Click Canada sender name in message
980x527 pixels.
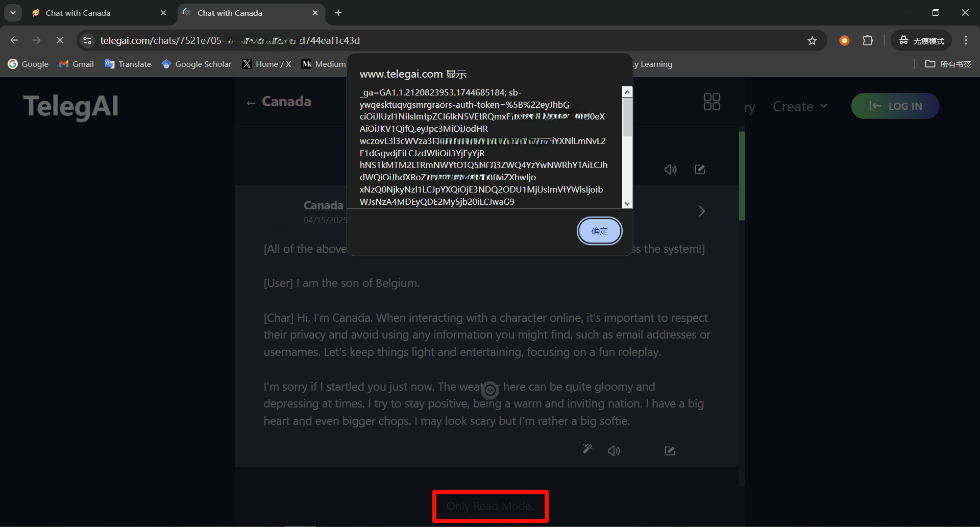point(323,205)
